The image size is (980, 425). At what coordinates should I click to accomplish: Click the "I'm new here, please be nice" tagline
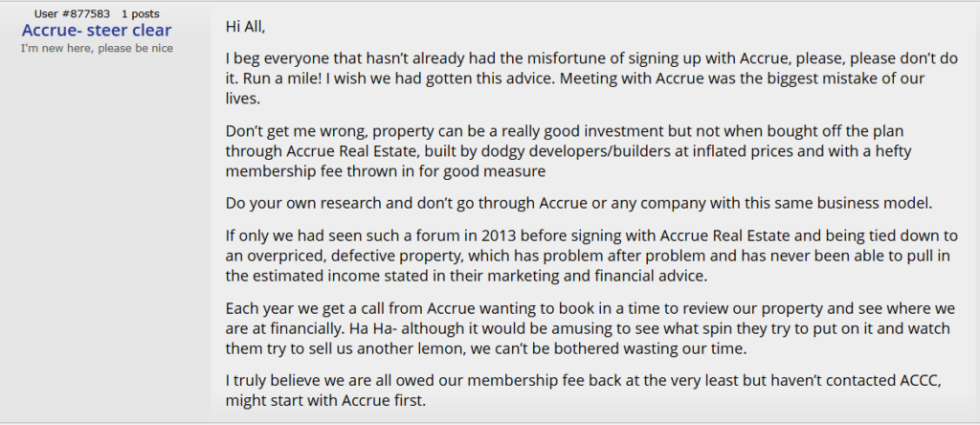pos(97,48)
